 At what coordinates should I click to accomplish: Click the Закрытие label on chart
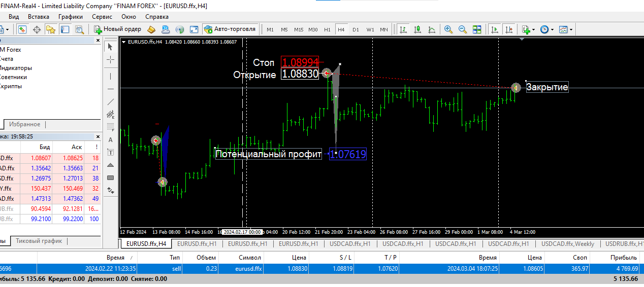[547, 87]
